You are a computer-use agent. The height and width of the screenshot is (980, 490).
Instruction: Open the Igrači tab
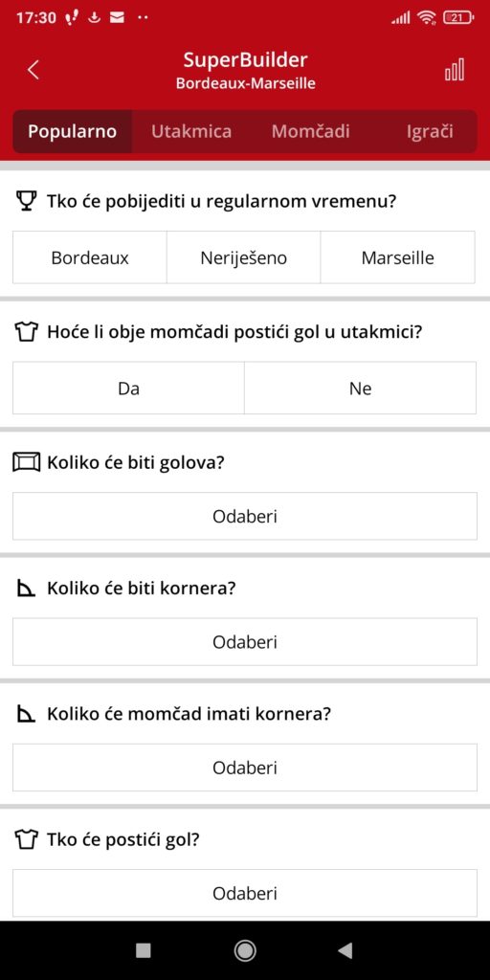[430, 131]
